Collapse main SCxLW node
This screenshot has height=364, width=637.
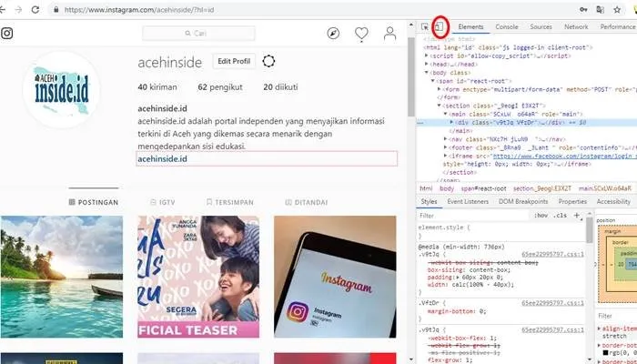click(446, 114)
